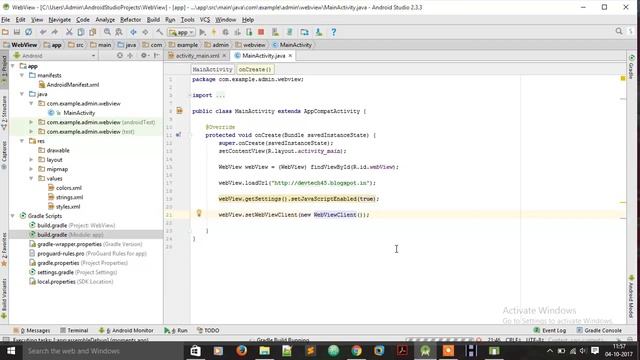
Task: Click the Windows Start button
Action: point(11,351)
